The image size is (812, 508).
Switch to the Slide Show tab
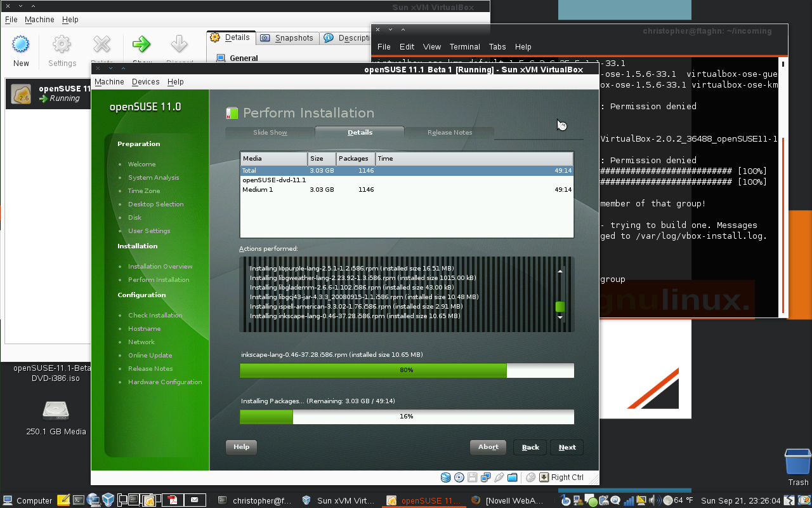pos(270,133)
